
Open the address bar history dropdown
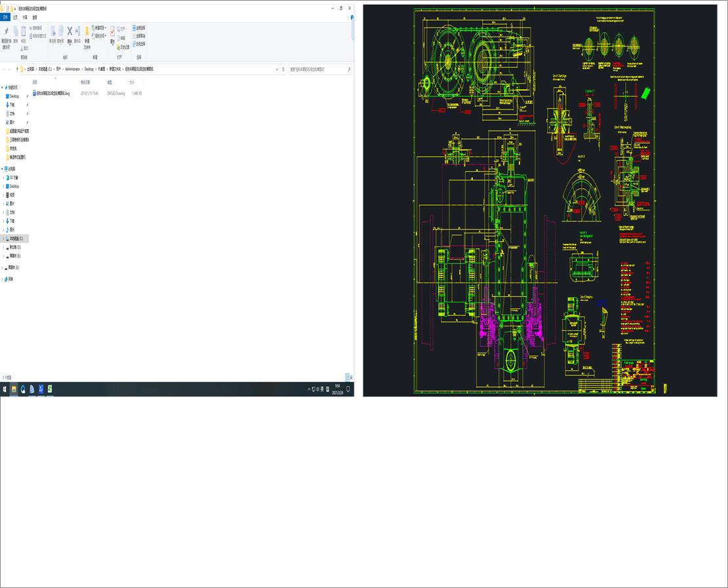pyautogui.click(x=277, y=69)
